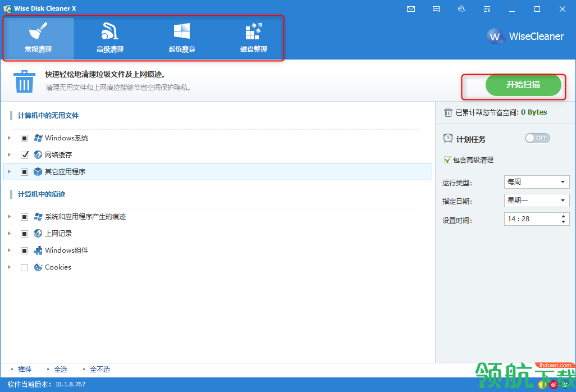Click the large blue trash bin icon
This screenshot has width=576, height=392.
(25, 81)
